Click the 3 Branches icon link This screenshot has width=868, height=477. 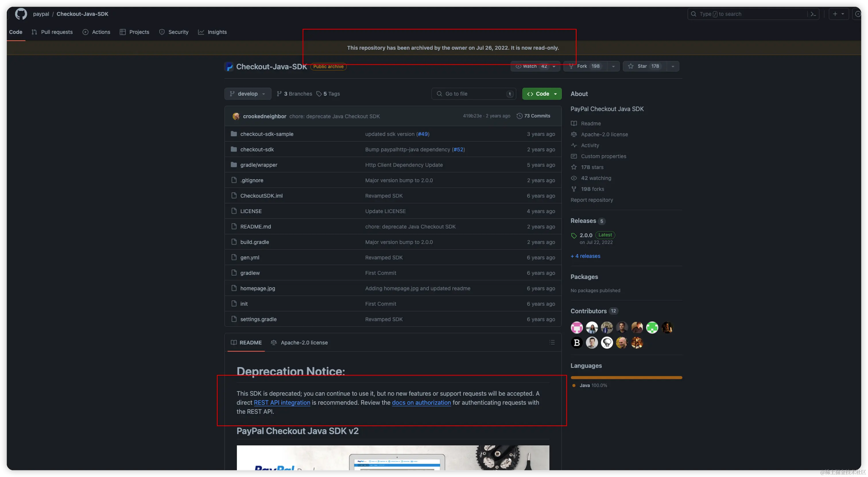pyautogui.click(x=279, y=94)
